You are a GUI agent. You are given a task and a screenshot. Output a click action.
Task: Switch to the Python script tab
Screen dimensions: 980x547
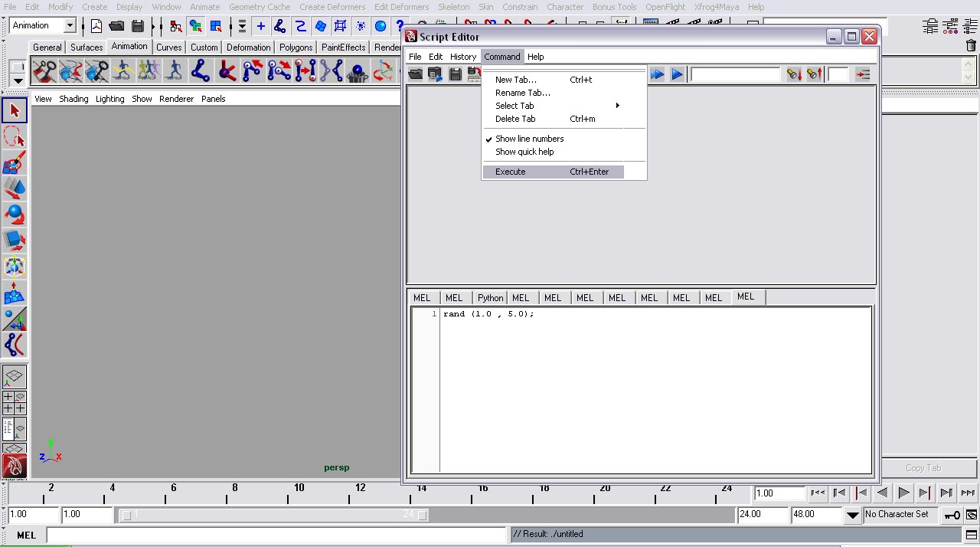490,298
